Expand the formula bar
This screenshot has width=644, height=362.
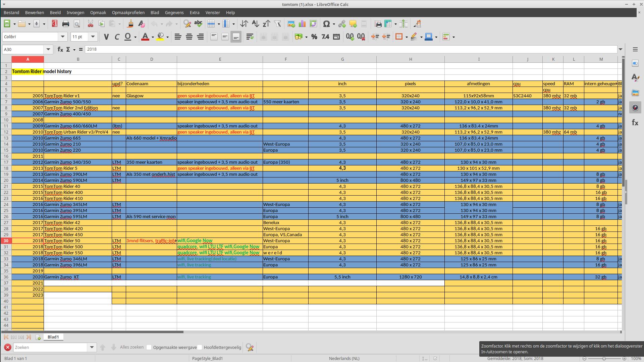coord(621,49)
